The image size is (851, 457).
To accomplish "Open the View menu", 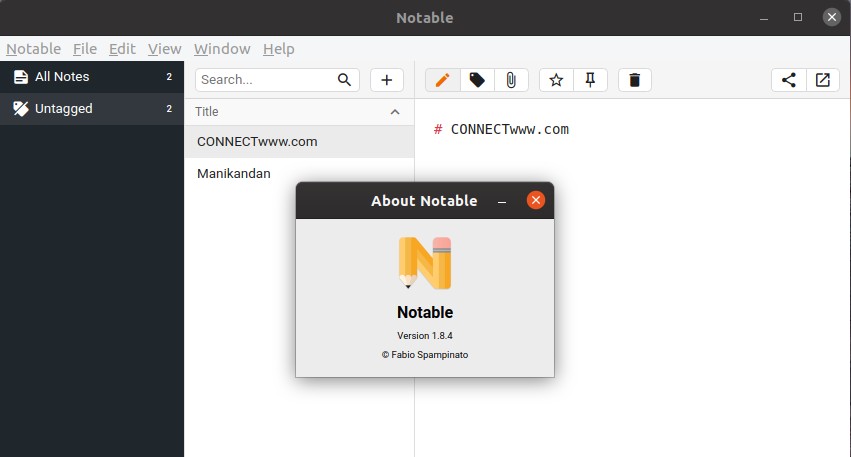I will 164,49.
